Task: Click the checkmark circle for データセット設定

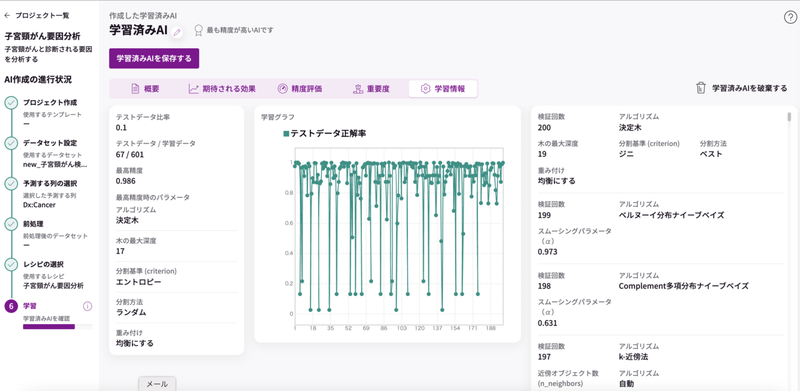Action: [x=11, y=144]
